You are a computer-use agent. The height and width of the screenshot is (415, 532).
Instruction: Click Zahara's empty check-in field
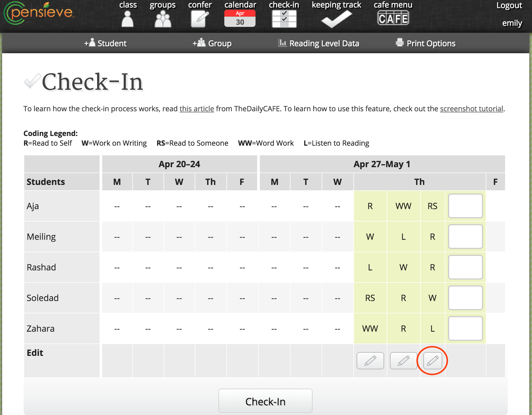click(466, 328)
